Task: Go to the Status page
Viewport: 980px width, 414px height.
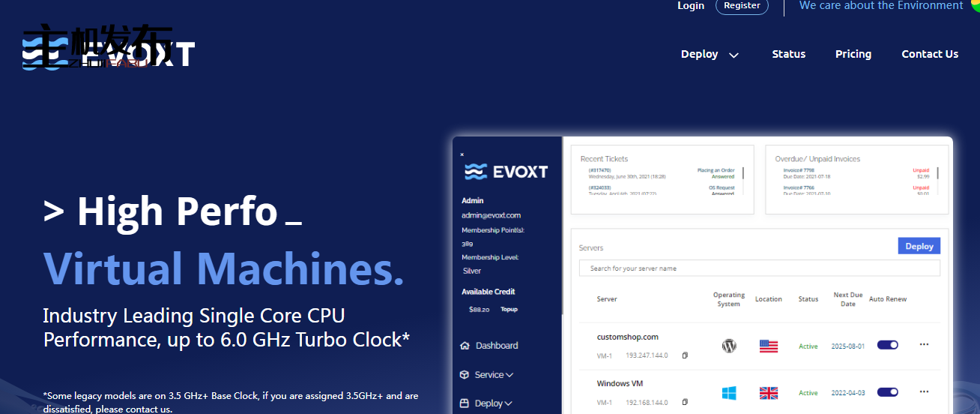Action: [x=788, y=54]
